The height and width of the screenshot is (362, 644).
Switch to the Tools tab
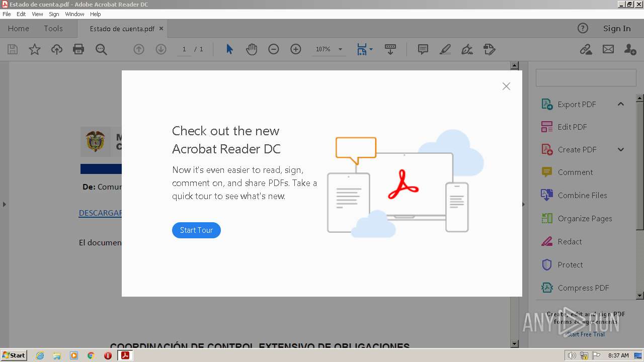(x=53, y=28)
